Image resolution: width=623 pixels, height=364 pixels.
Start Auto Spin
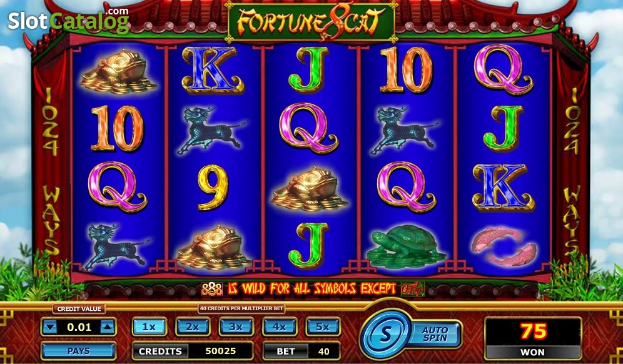point(435,334)
